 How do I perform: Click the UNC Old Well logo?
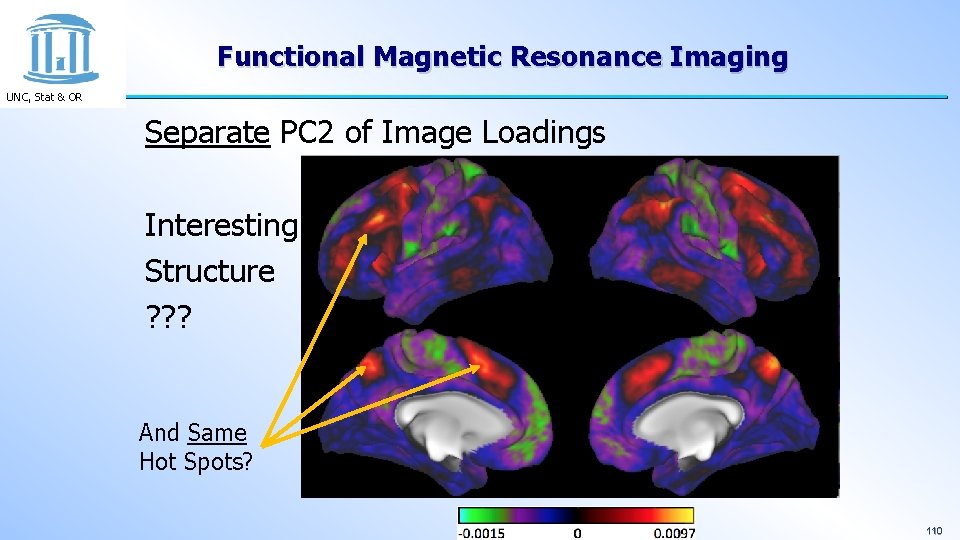[x=61, y=49]
